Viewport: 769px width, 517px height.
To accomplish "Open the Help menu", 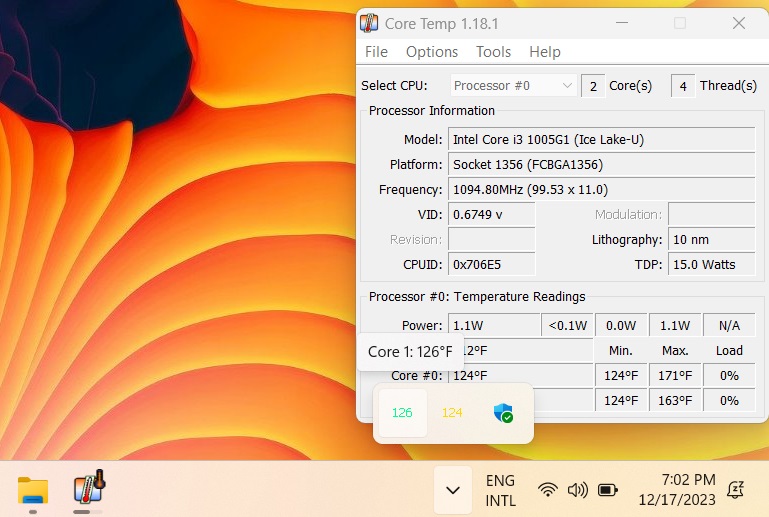I will 544,52.
